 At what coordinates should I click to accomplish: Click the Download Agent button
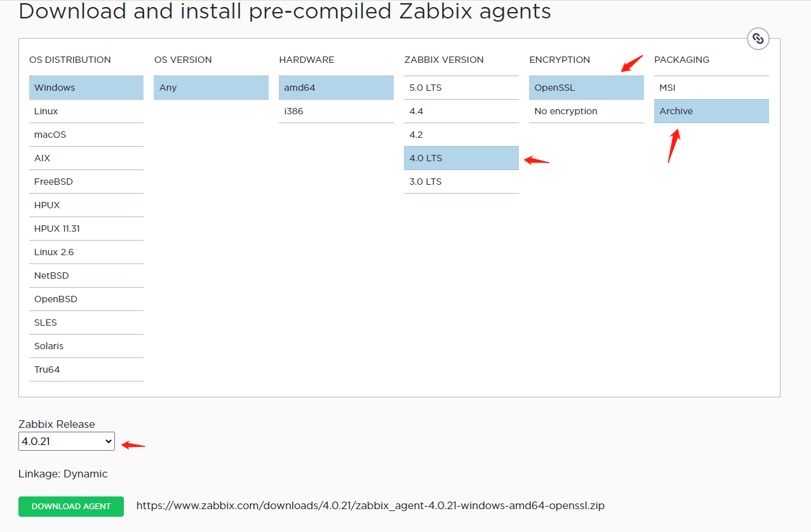[70, 506]
